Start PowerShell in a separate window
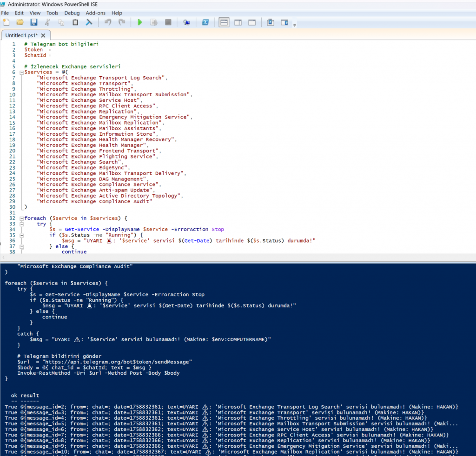 205,22
